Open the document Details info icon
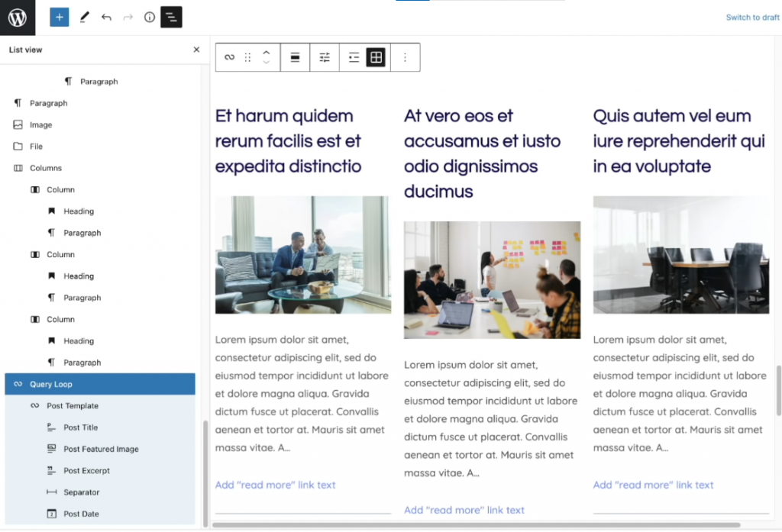This screenshot has width=782, height=532. coord(150,18)
